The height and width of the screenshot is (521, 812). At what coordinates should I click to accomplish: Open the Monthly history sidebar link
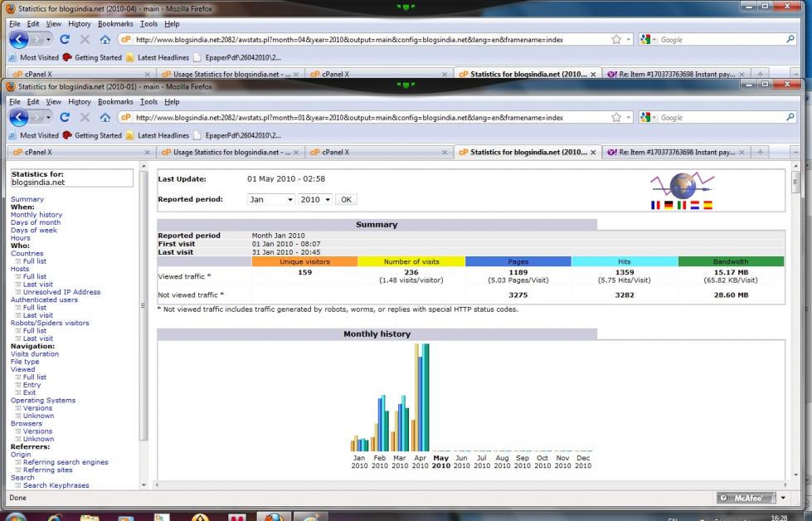pos(36,215)
